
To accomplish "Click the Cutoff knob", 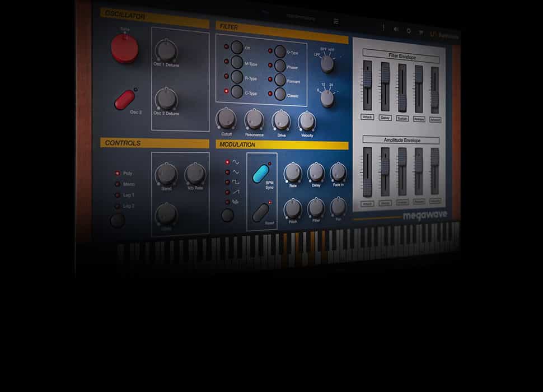I will click(227, 119).
